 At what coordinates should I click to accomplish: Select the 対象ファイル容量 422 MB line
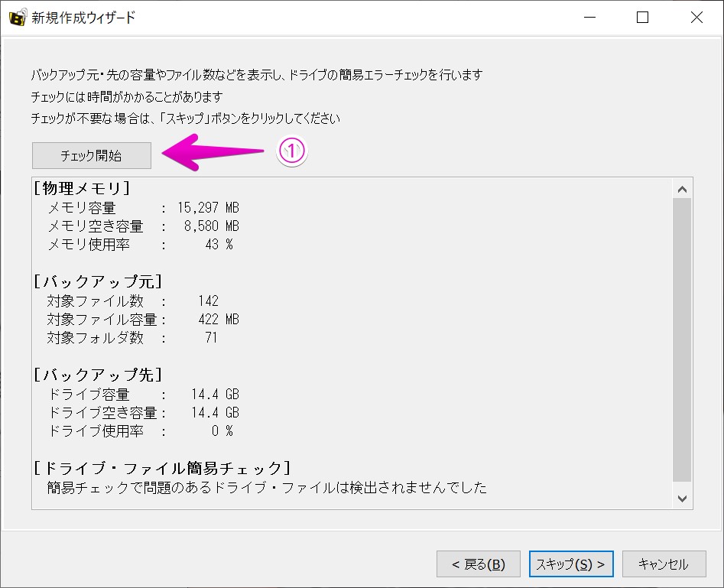click(x=143, y=320)
